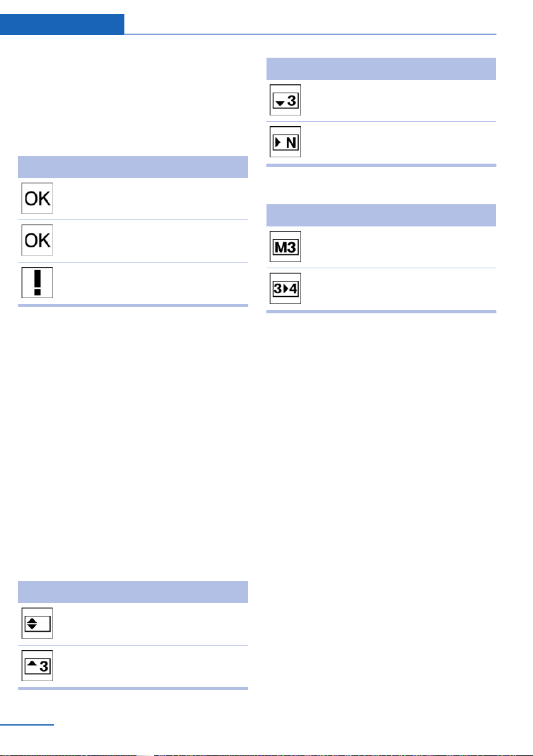Click header bar above the OK icons table
Image resolution: width=533 pixels, height=756 pixels.
[x=133, y=167]
